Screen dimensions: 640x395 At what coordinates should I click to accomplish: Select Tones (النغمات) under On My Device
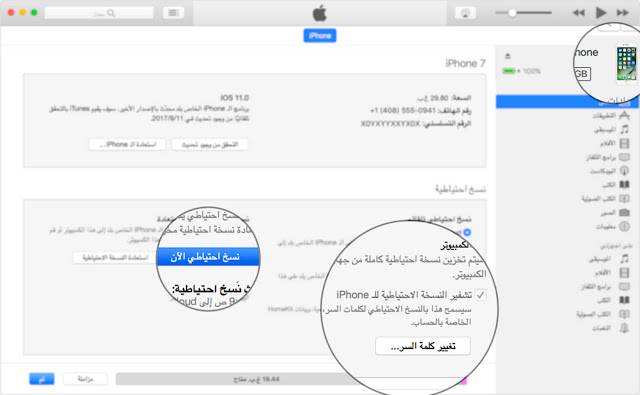610,328
